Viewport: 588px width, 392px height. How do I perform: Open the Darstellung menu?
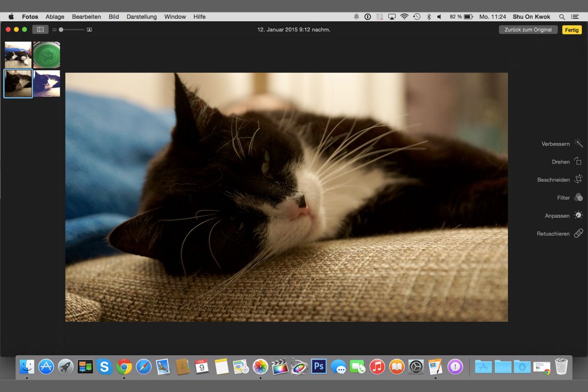(142, 17)
